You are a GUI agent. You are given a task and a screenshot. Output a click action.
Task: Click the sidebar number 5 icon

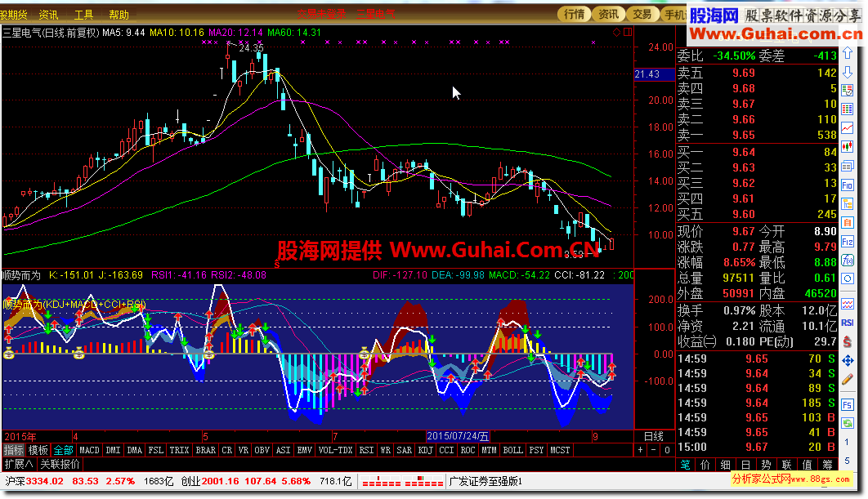847,461
